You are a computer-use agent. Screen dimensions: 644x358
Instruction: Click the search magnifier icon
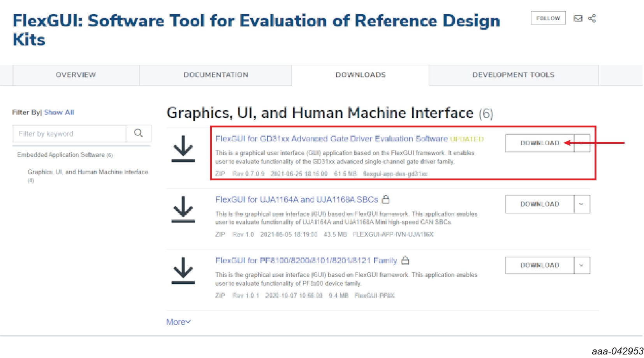tap(138, 133)
